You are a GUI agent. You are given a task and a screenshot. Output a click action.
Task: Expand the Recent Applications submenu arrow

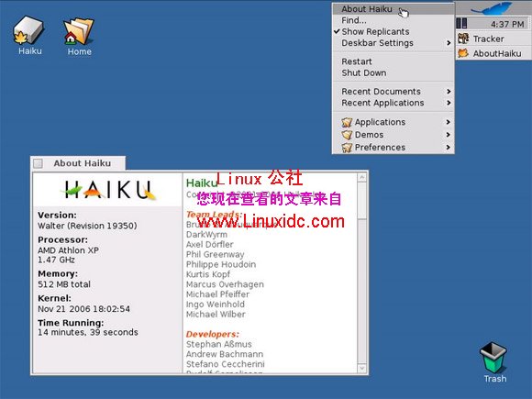(x=449, y=103)
